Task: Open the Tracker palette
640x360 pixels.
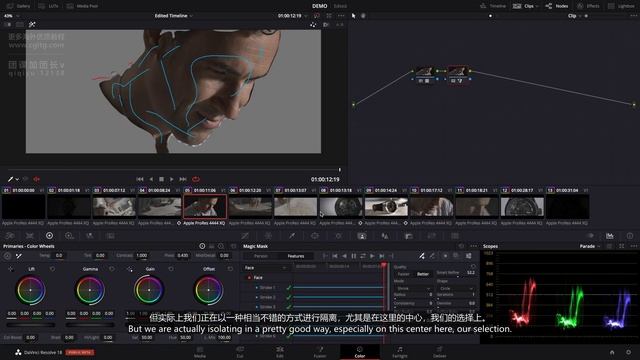Action: [x=338, y=236]
